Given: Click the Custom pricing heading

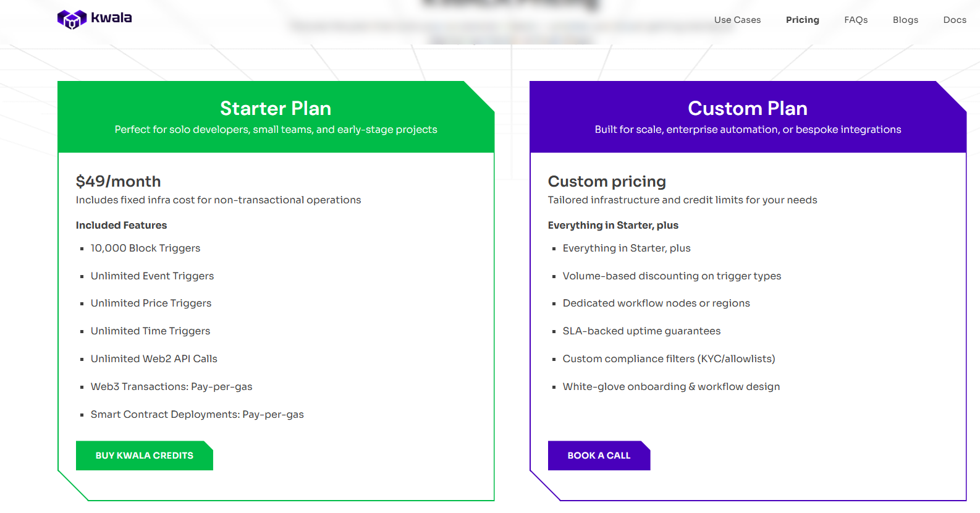Looking at the screenshot, I should tap(606, 181).
